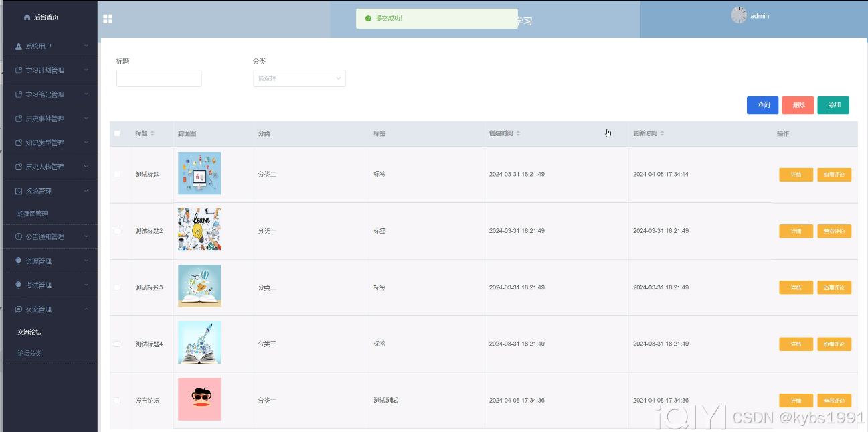Click the blue 查询 button
The height and width of the screenshot is (432, 868).
pyautogui.click(x=763, y=105)
